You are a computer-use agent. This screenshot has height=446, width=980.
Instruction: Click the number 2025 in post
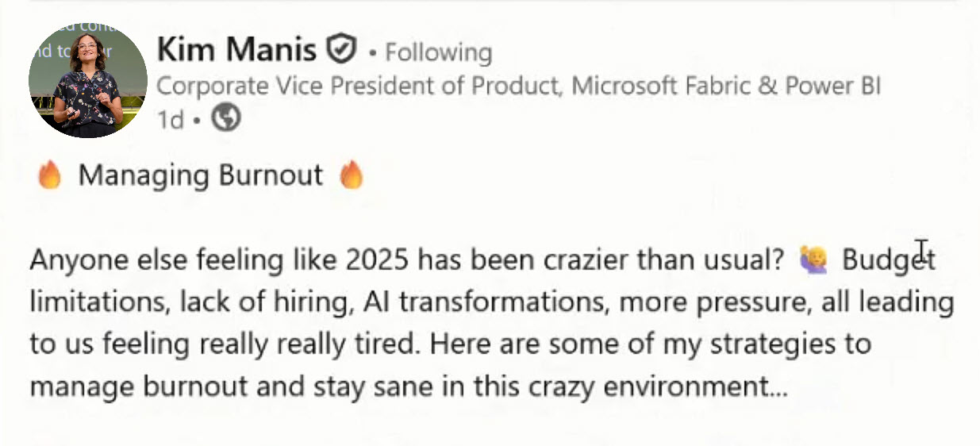point(378,260)
